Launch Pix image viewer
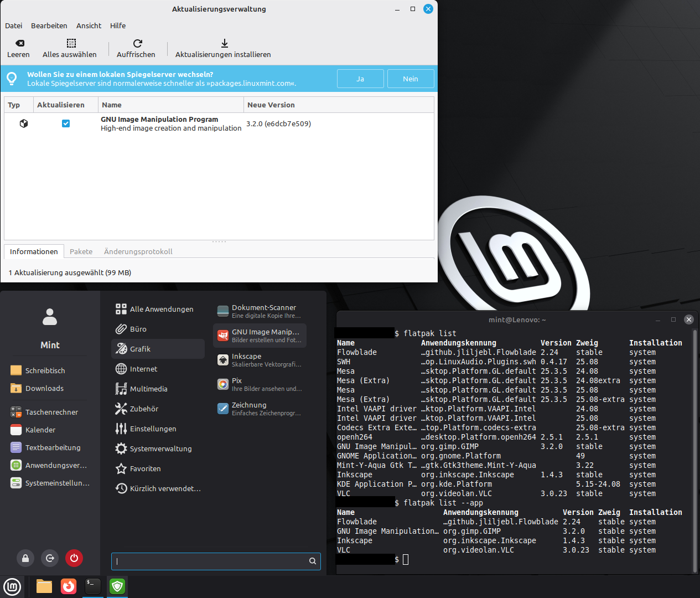The width and height of the screenshot is (700, 598). pos(260,384)
